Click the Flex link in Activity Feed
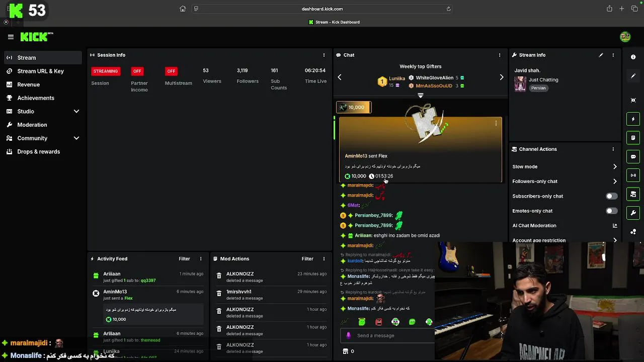 [128, 299]
